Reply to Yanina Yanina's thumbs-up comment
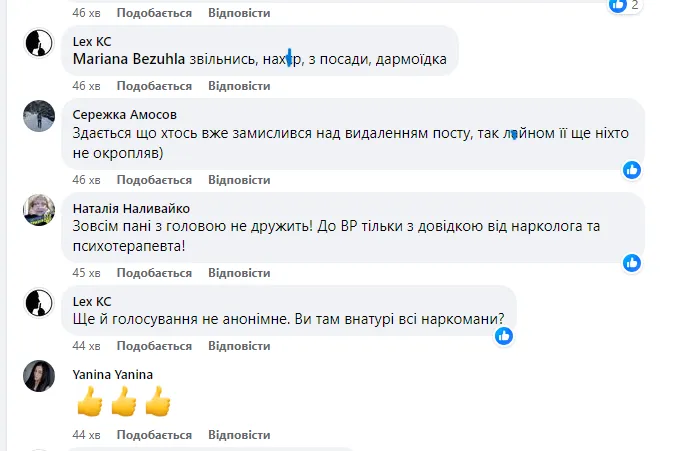The width and height of the screenshot is (687, 451). coord(239,436)
